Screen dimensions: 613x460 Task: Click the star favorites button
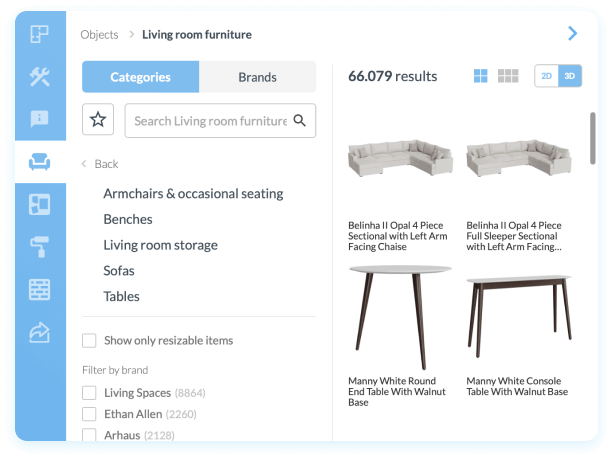98,120
